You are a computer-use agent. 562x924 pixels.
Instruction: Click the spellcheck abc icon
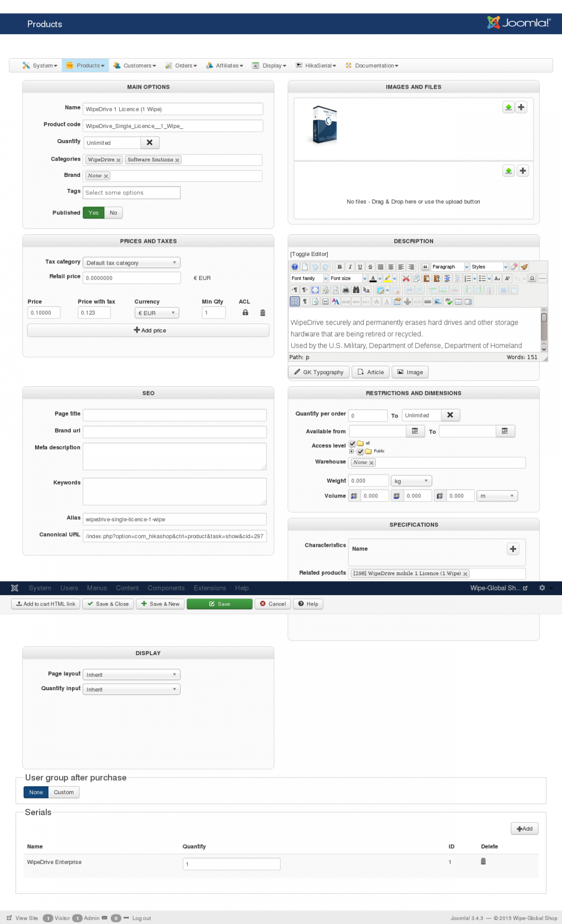point(448,301)
